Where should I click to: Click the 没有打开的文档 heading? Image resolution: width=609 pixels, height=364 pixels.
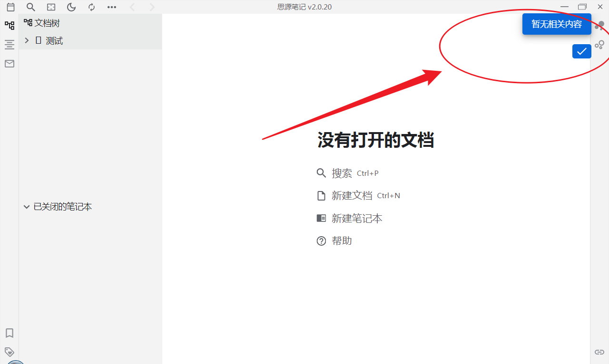pos(376,141)
